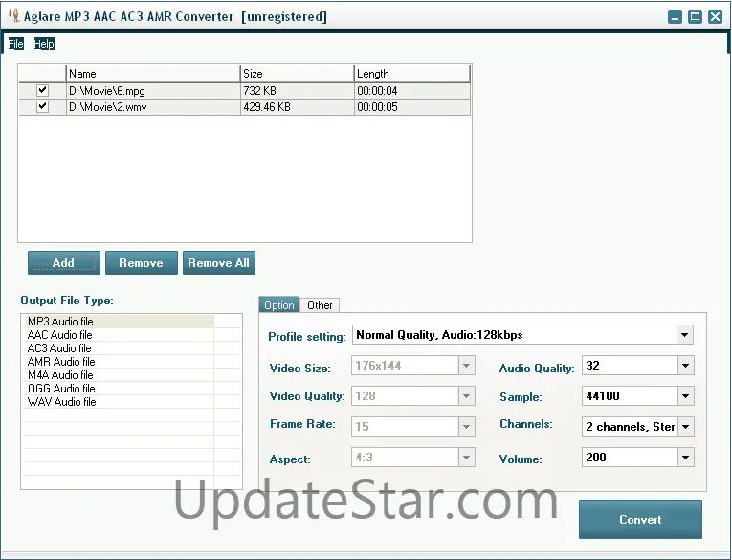Maximize the converter window
Viewport: 732px width, 560px height.
point(695,17)
